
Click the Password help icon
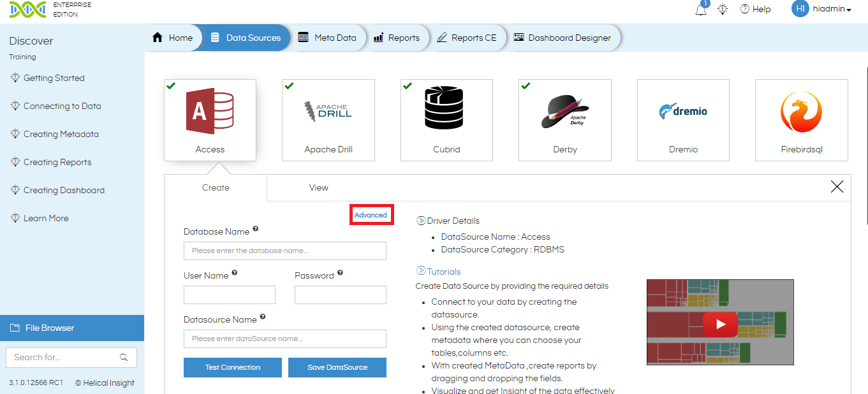(x=340, y=272)
